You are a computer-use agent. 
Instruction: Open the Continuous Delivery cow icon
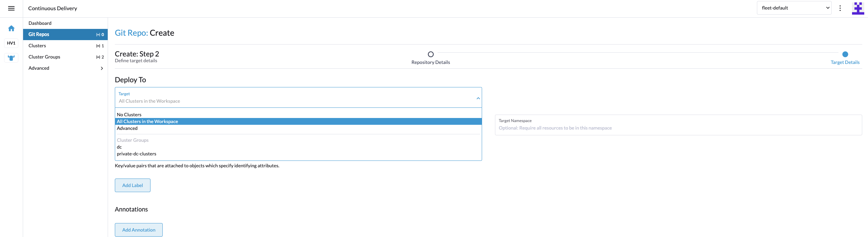click(x=11, y=58)
